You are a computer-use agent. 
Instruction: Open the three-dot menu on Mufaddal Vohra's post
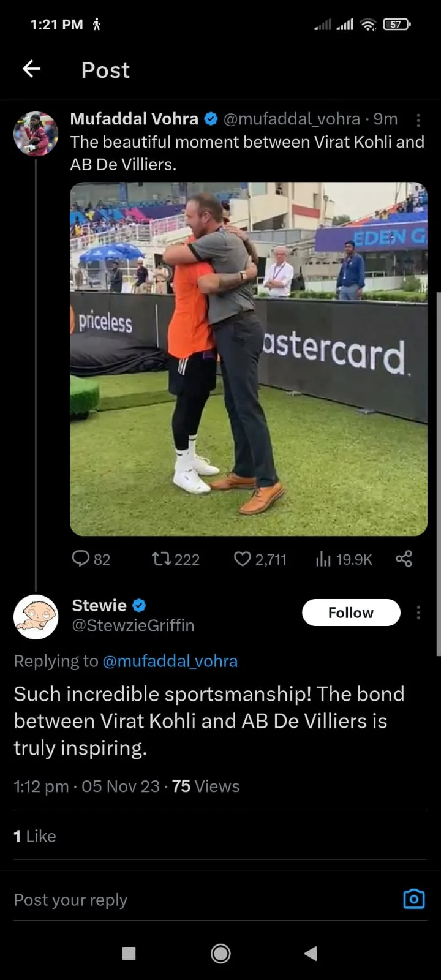point(418,120)
